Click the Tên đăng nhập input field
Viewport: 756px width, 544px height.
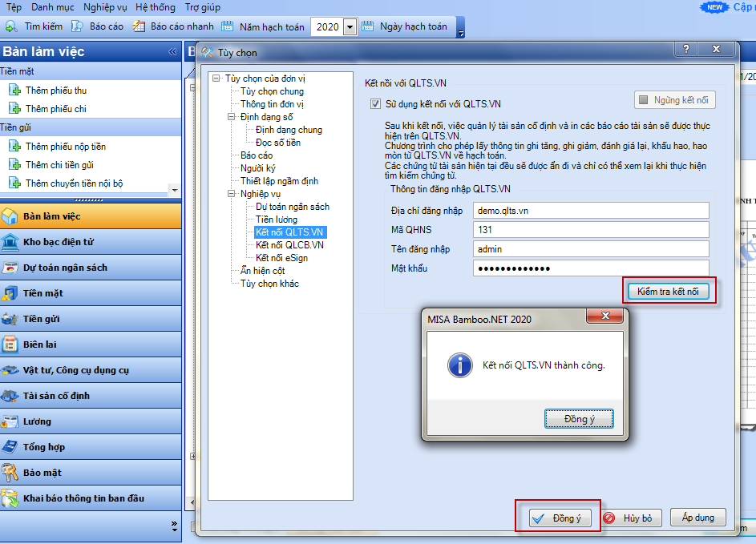point(591,248)
